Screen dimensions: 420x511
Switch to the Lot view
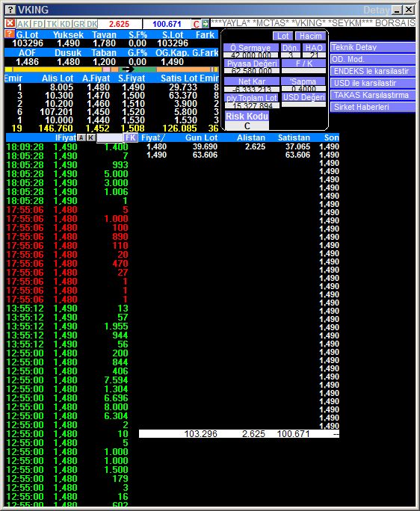click(282, 36)
